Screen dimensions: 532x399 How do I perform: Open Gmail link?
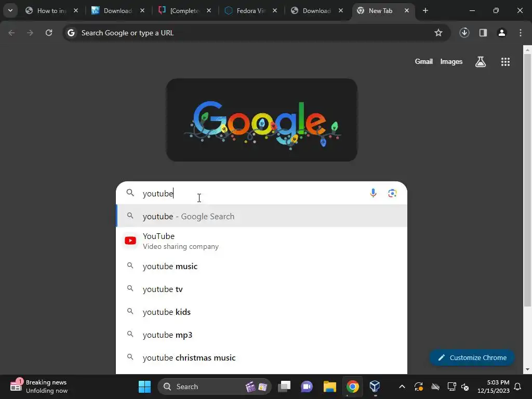424,61
